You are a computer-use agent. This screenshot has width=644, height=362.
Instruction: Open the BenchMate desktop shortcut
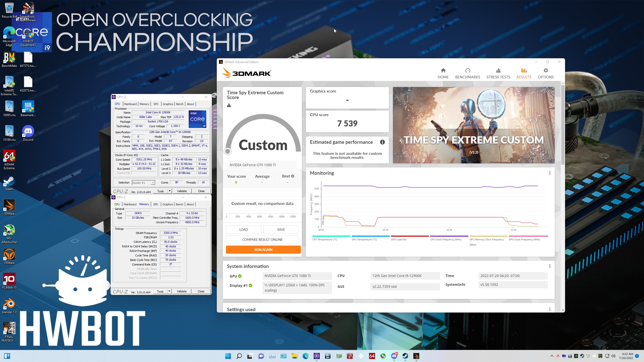click(x=9, y=60)
